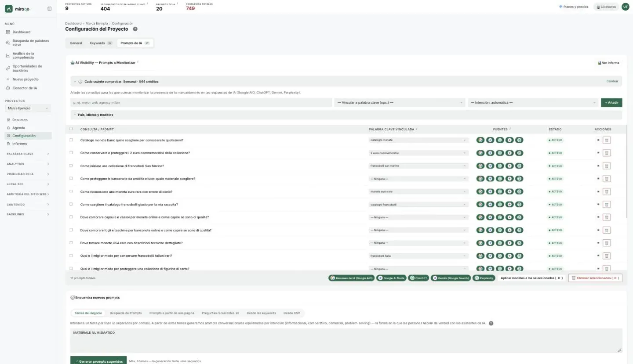
Task: Open linked keyword dropdown showing 'cataloghi monete'
Action: pyautogui.click(x=418, y=140)
